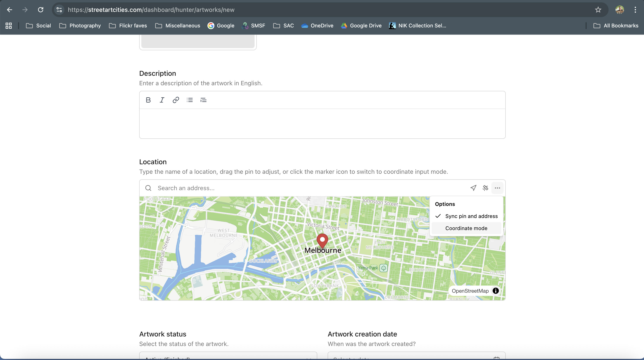The image size is (644, 360).
Task: Click the Johnston Street label on the map
Action: pos(380,202)
